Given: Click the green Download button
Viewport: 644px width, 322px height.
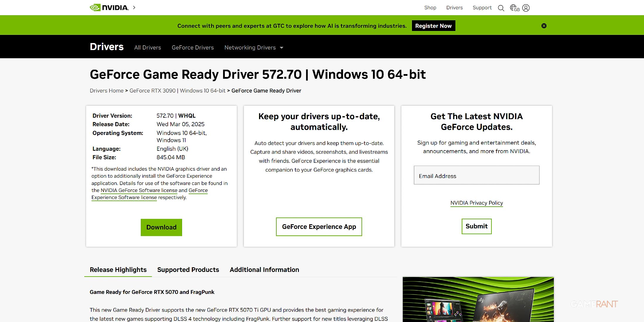Looking at the screenshot, I should [x=161, y=227].
